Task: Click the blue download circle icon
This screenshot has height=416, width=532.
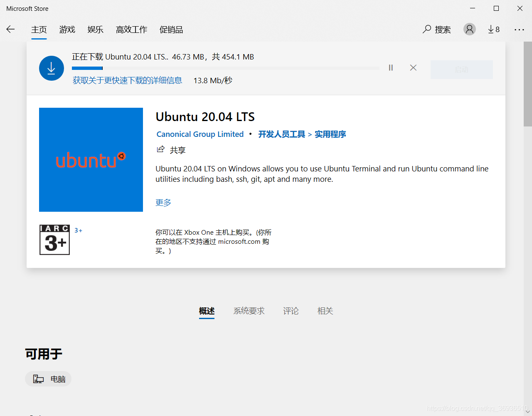Action: click(x=52, y=68)
